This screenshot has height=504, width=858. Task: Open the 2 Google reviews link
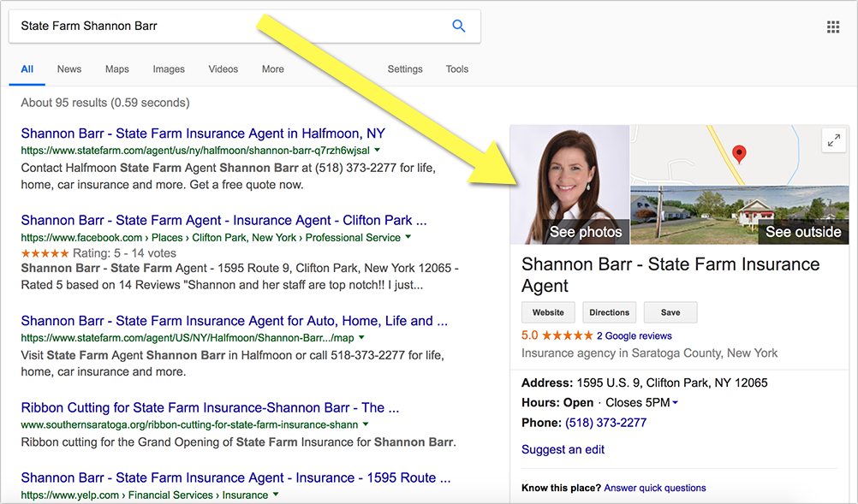[x=635, y=335]
